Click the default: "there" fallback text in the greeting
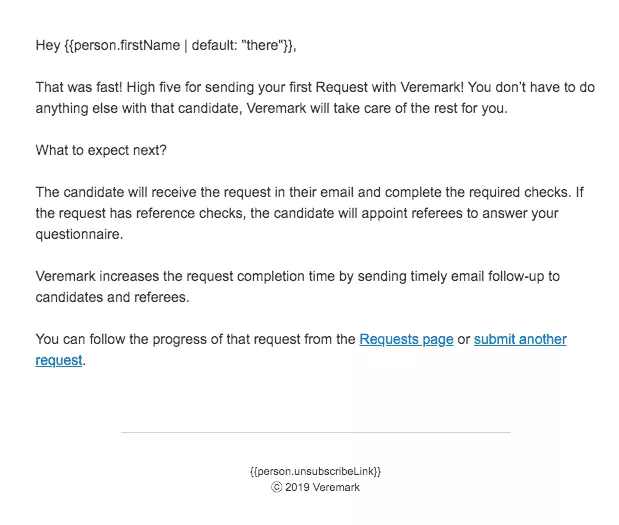 [236, 45]
